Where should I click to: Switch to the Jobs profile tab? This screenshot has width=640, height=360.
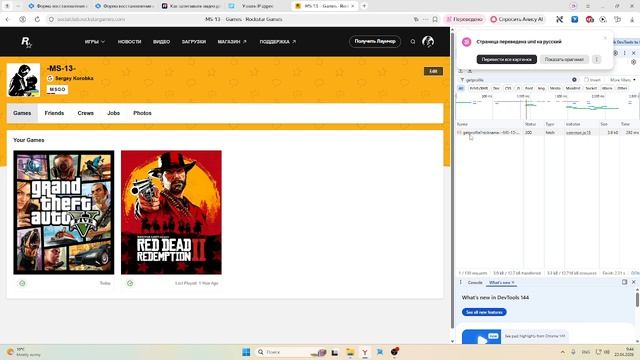pyautogui.click(x=113, y=113)
